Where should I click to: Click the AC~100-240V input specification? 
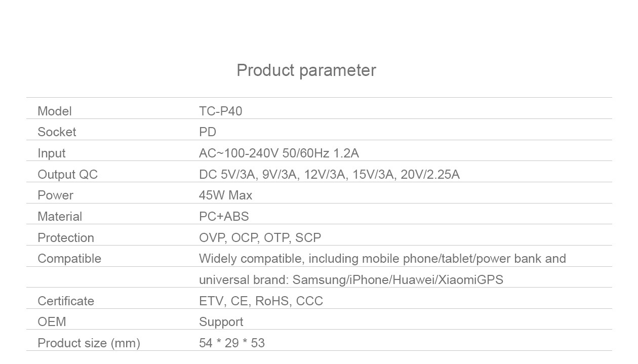click(279, 153)
